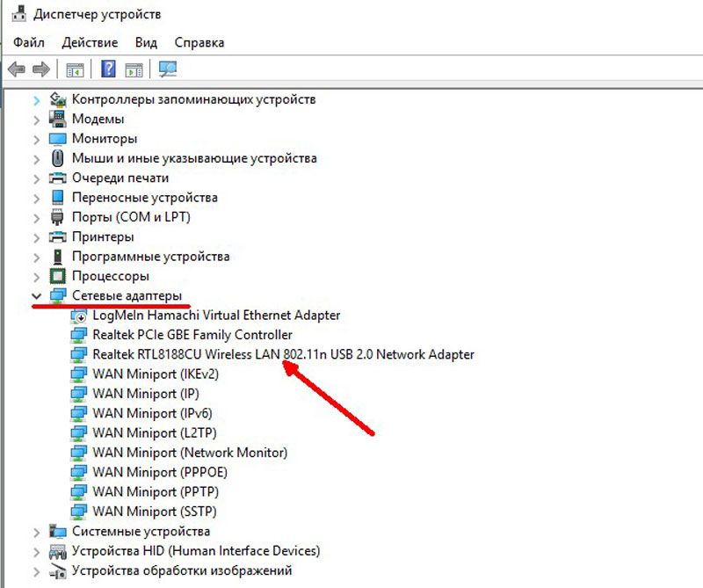Click the Device Manager title bar icon

18,13
